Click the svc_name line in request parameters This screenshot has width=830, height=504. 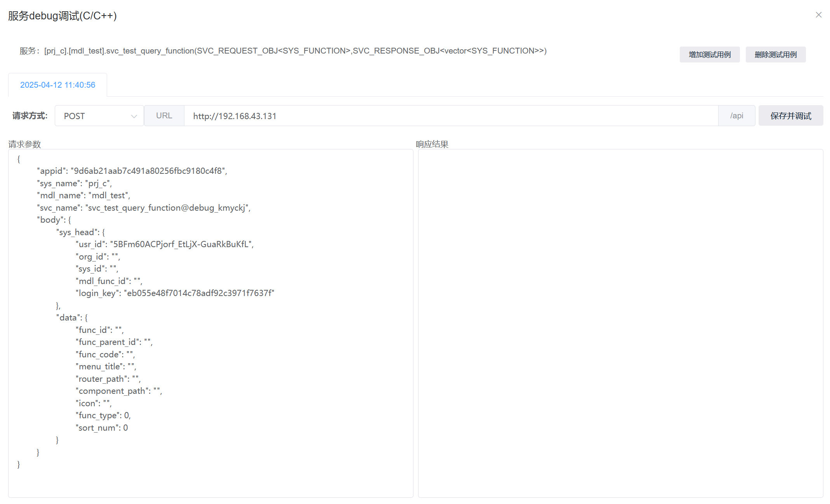pyautogui.click(x=144, y=208)
